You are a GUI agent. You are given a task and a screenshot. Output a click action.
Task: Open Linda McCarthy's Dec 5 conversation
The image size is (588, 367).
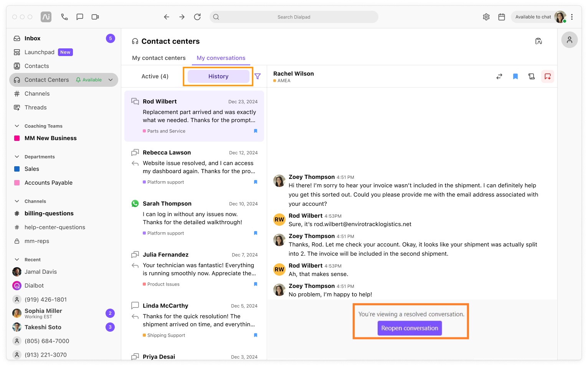pyautogui.click(x=194, y=320)
